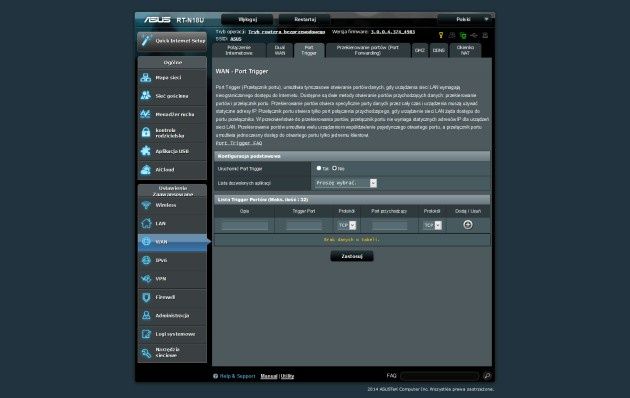This screenshot has height=398, width=630.
Task: Open Narzędzia sieciowe network tools
Action: [172, 353]
